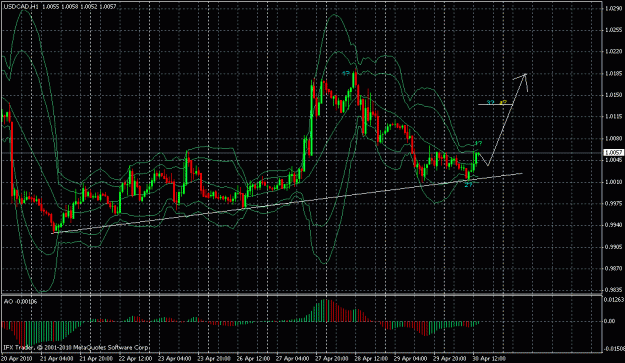Viewport: 625px width, 363px height.
Task: Click the 26 Apr 12:00 time label
Action: tap(253, 358)
